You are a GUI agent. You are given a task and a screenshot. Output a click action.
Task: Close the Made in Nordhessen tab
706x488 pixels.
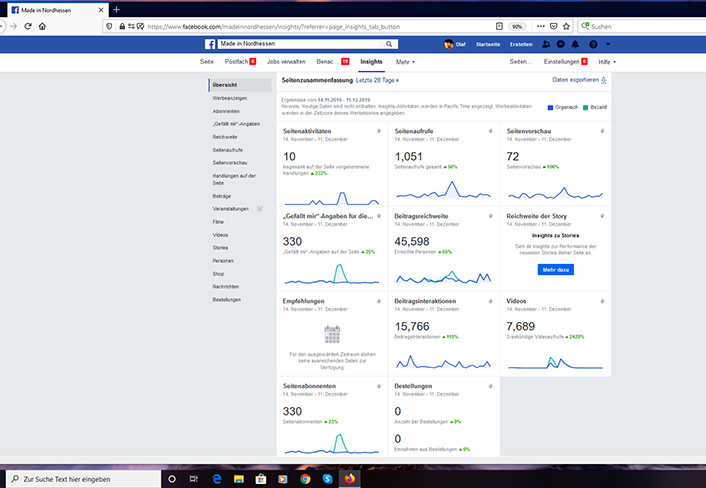pyautogui.click(x=101, y=10)
